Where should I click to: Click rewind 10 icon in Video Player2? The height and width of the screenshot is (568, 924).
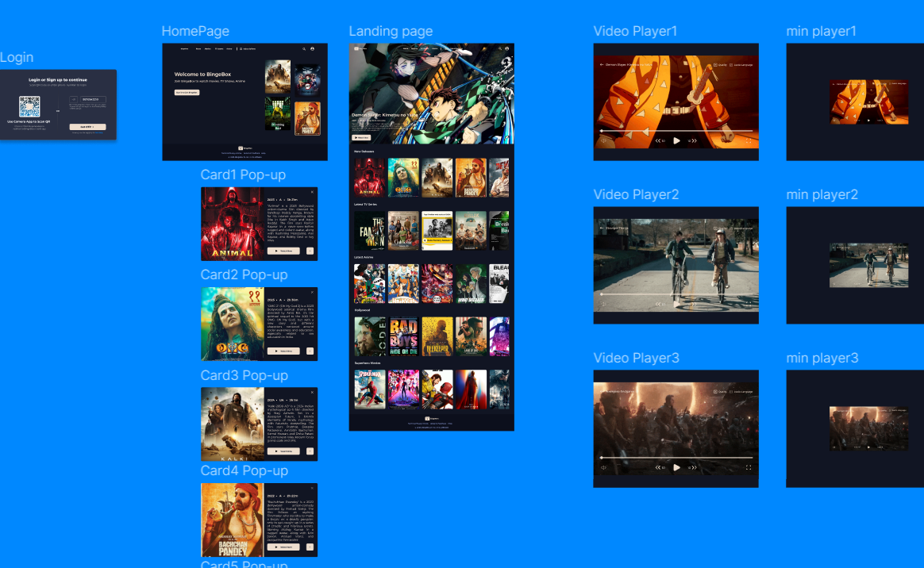660,305
